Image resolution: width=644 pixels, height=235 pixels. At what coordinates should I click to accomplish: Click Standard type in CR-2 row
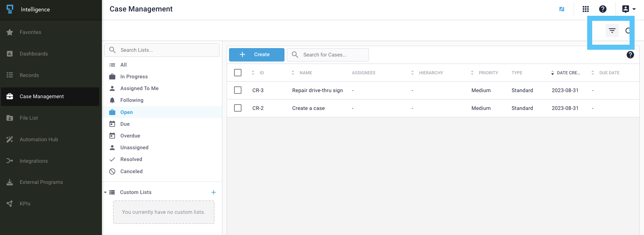coord(522,108)
